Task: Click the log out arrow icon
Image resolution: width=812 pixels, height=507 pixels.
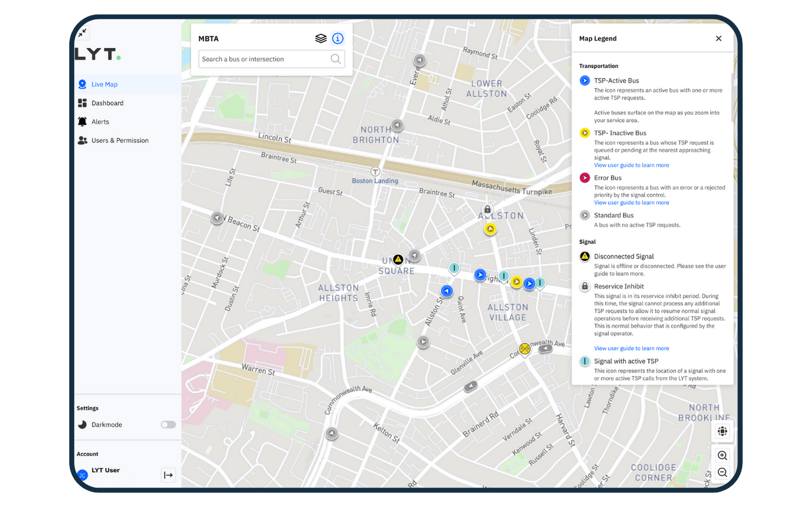Action: 168,475
